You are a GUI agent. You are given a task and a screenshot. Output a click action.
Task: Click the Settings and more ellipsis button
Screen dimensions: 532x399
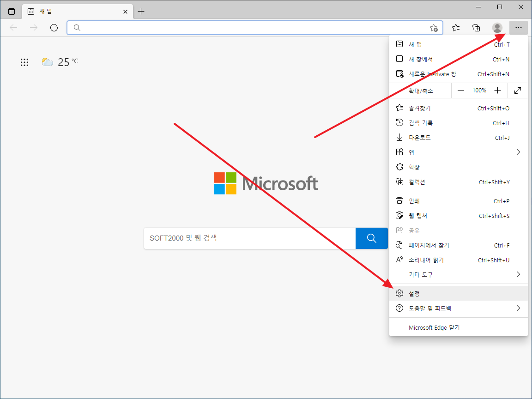(518, 28)
